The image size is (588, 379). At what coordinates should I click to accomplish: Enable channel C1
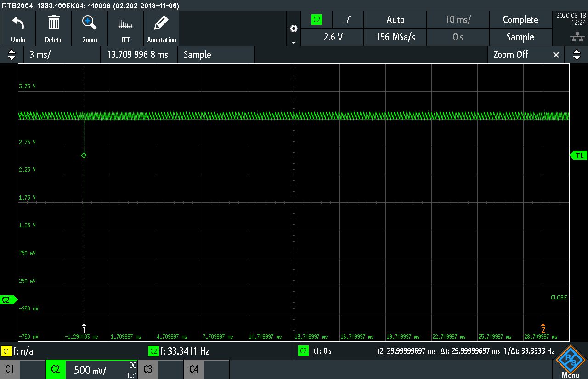(x=23, y=369)
